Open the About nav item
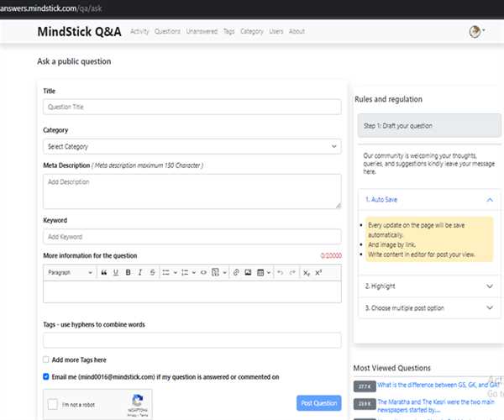Viewport: 504px width, 420px height. click(297, 31)
